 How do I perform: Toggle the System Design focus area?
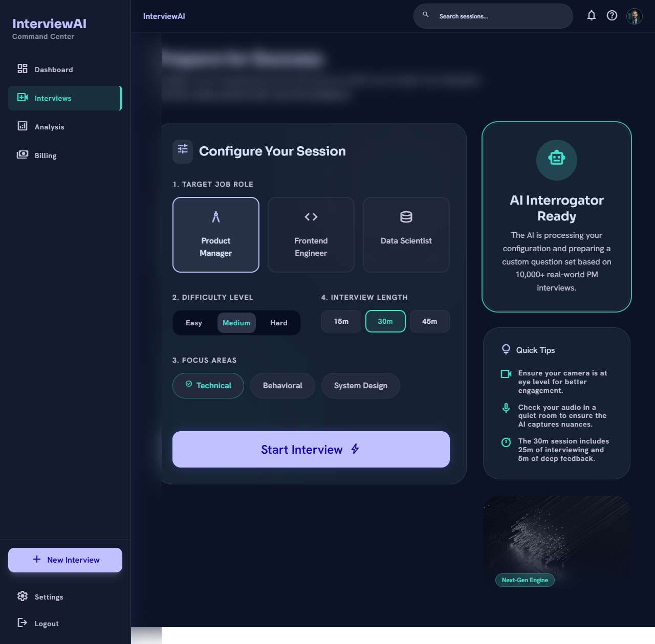(x=361, y=386)
